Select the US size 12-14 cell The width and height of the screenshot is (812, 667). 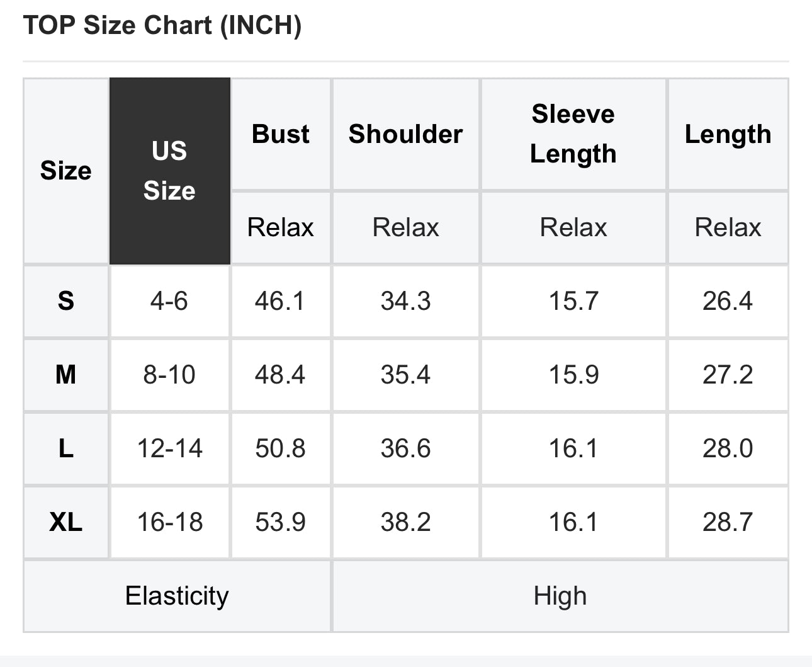(x=169, y=448)
